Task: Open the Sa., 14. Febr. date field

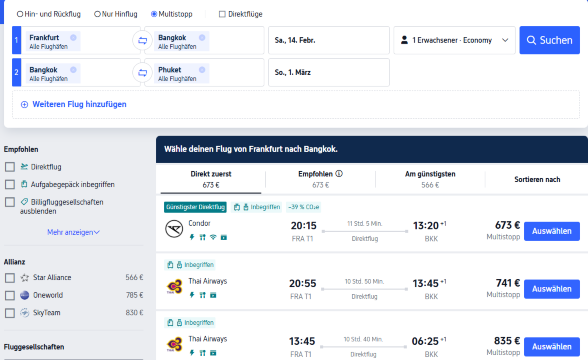Action: (329, 40)
